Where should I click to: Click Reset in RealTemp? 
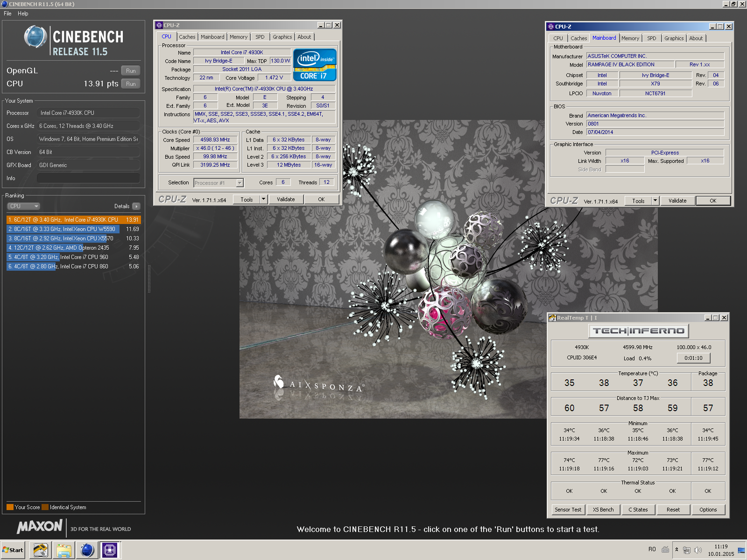click(673, 510)
